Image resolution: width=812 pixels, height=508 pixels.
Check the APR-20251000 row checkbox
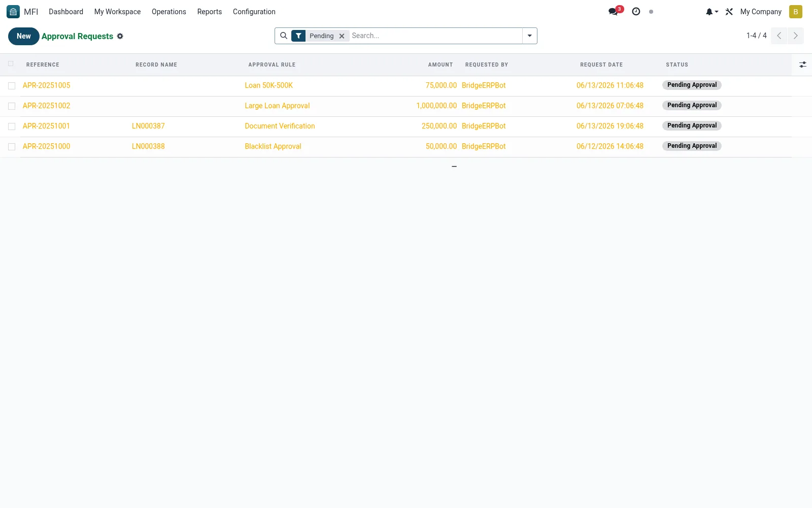[x=12, y=147]
